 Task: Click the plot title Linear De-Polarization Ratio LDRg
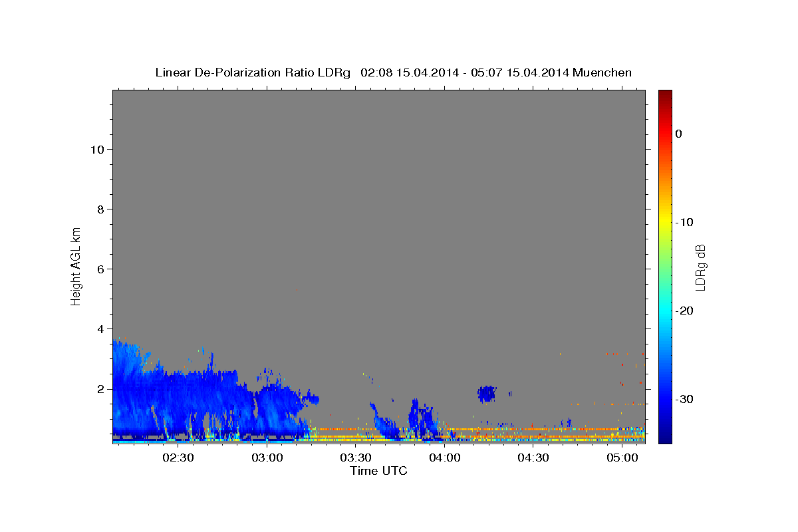tap(253, 72)
